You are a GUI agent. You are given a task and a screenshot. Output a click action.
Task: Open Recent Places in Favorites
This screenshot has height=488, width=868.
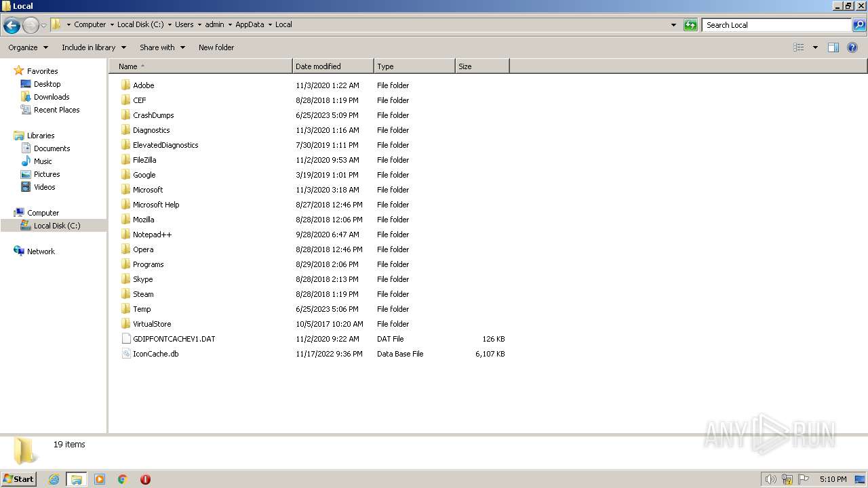pos(56,110)
